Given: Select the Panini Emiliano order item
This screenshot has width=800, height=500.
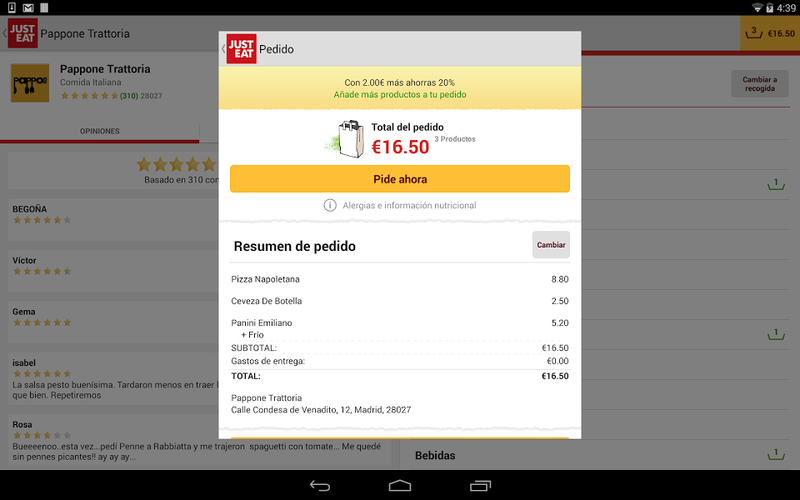Looking at the screenshot, I should tap(399, 328).
